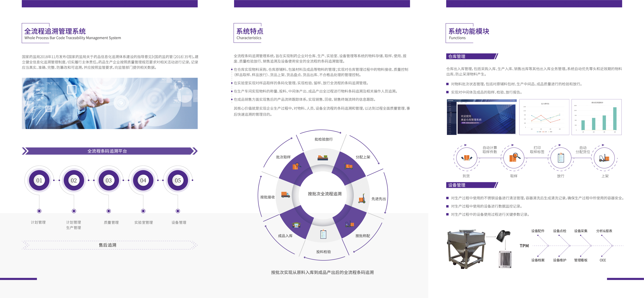Select step circle 03
This screenshot has width=644, height=298.
tap(109, 180)
